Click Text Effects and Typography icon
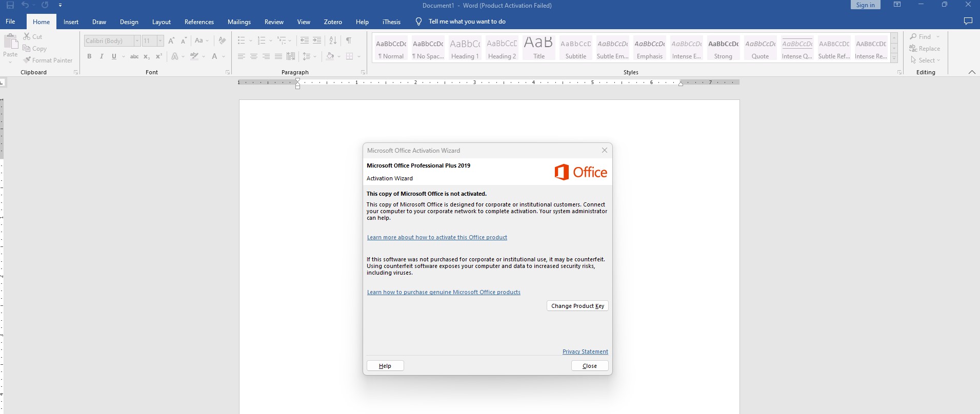980x414 pixels. 175,56
